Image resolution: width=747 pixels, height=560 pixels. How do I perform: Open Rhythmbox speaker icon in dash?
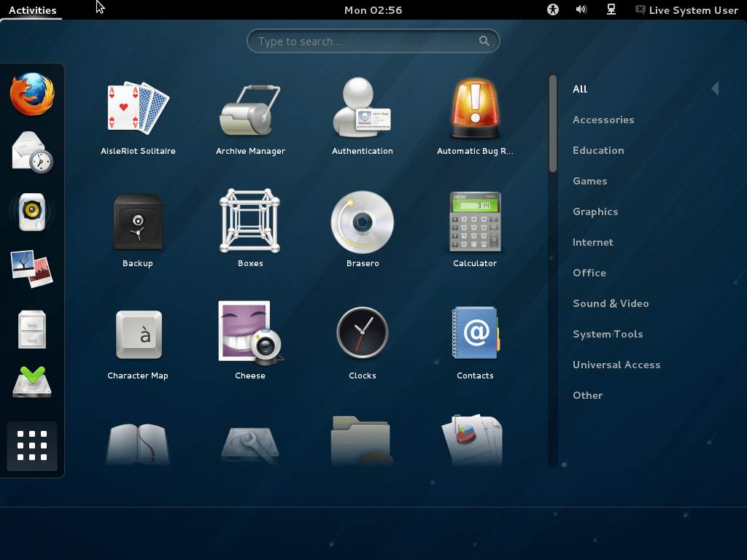pyautogui.click(x=32, y=212)
